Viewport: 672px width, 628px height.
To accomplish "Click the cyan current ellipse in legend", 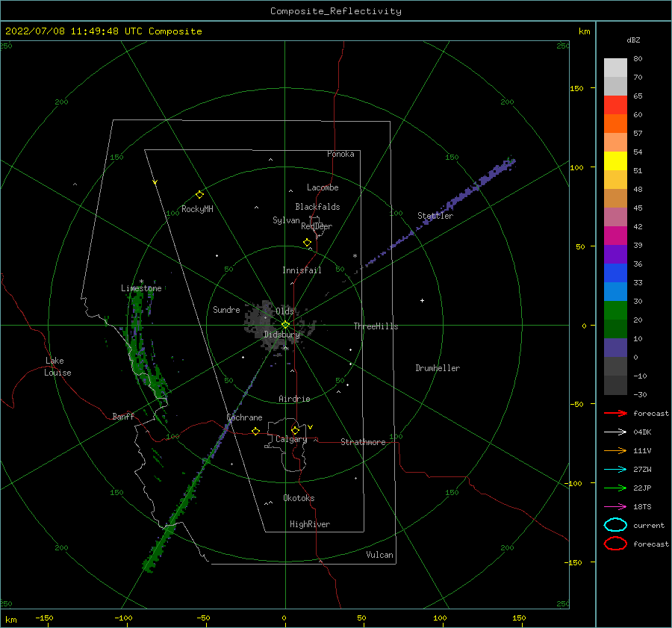I will coord(615,525).
